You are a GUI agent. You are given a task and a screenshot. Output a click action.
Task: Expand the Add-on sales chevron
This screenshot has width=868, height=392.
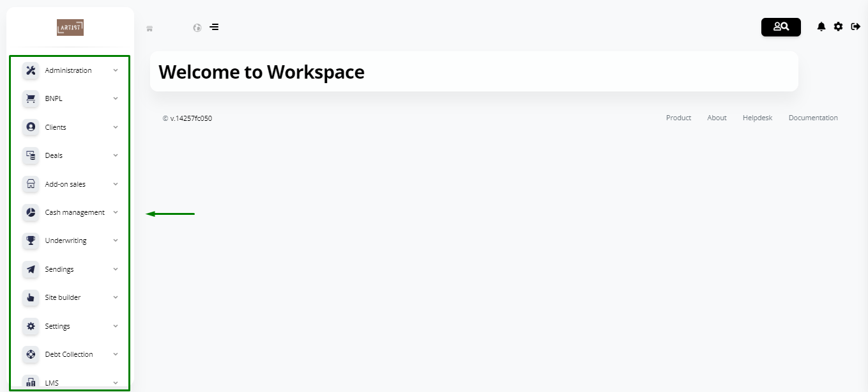(x=116, y=184)
